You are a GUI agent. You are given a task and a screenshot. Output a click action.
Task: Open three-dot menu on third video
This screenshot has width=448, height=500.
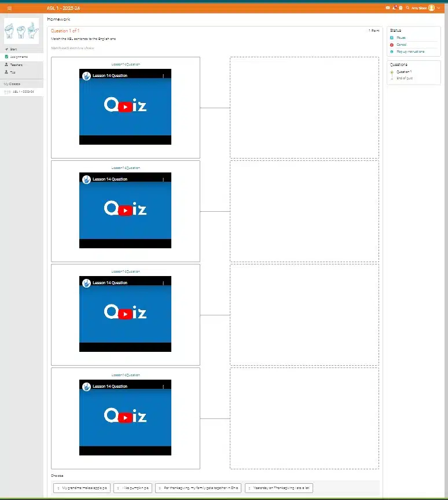(x=163, y=283)
